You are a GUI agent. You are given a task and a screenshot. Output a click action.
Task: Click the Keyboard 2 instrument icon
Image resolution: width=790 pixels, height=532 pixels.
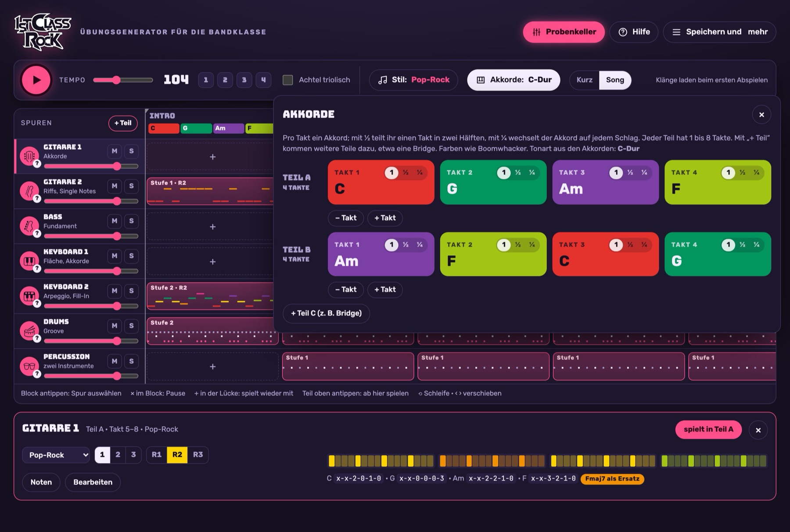click(29, 296)
